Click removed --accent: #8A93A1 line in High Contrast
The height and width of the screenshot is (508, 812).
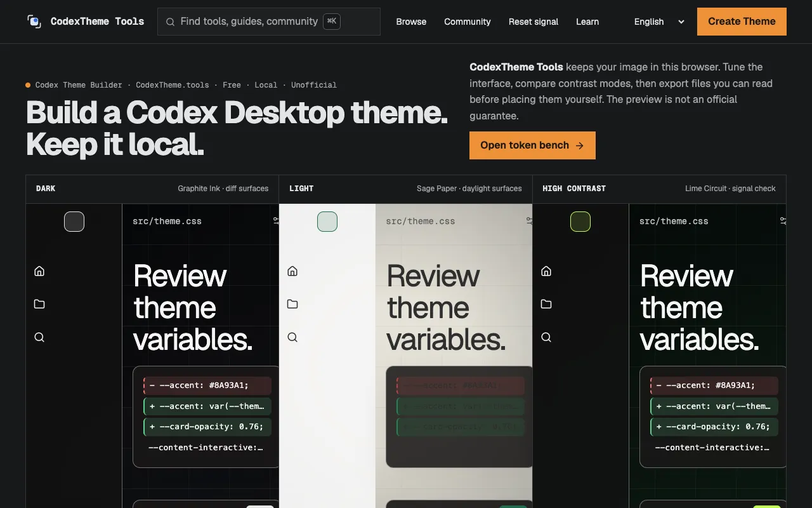click(714, 385)
